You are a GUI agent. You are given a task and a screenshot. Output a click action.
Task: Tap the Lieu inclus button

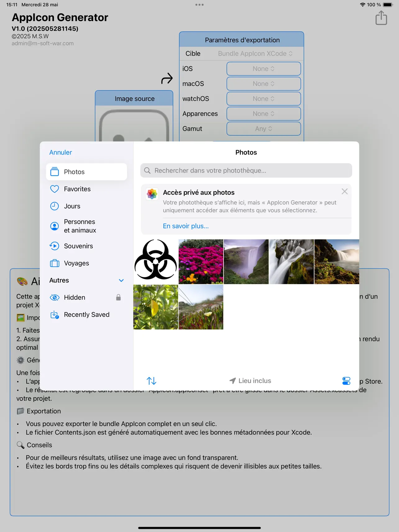[250, 381]
